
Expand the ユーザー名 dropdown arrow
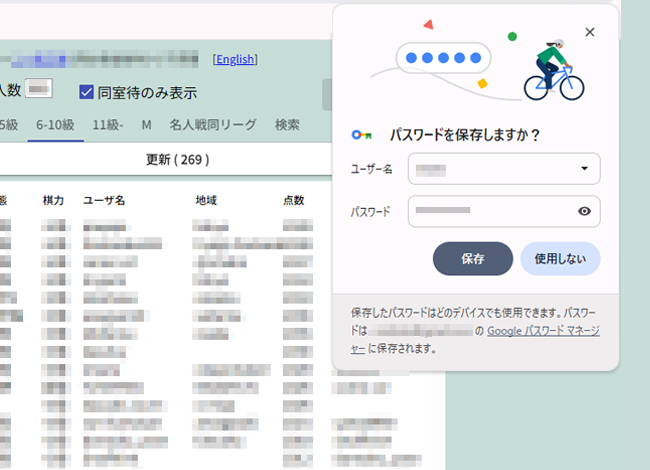[x=584, y=169]
